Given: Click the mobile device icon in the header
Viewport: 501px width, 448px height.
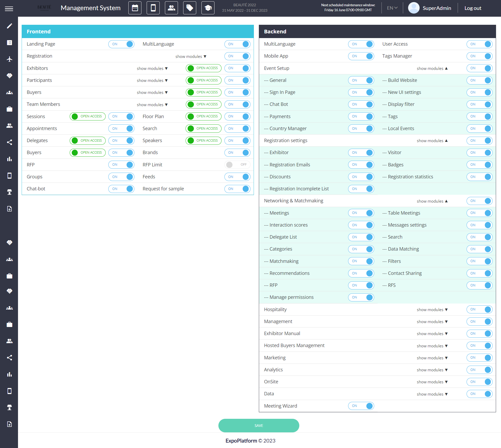Looking at the screenshot, I should click(x=153, y=8).
